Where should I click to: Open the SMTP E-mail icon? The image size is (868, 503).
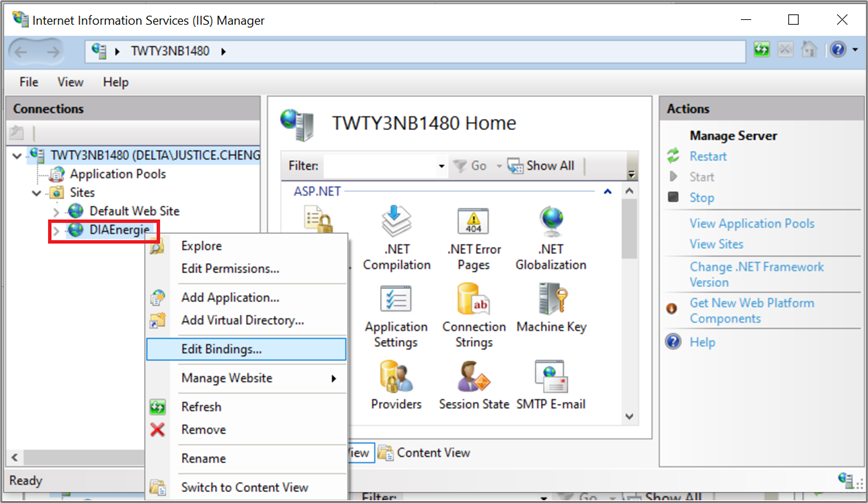pyautogui.click(x=550, y=386)
